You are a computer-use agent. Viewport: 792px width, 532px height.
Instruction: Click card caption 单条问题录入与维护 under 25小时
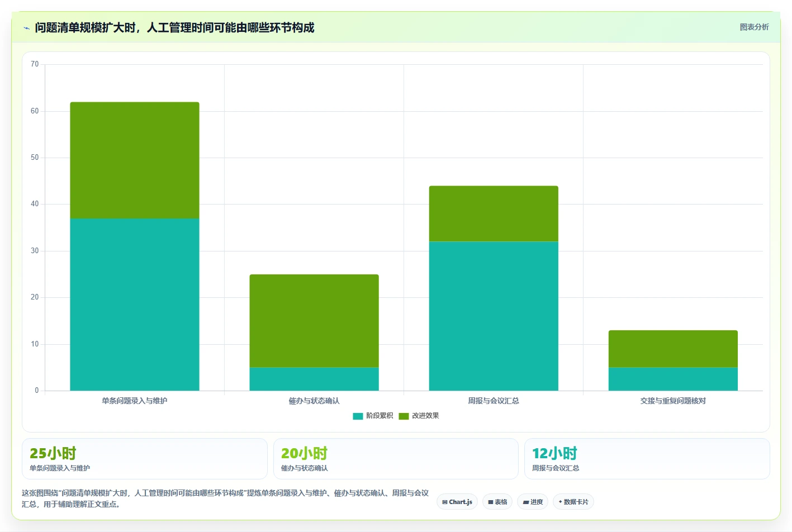pyautogui.click(x=60, y=468)
